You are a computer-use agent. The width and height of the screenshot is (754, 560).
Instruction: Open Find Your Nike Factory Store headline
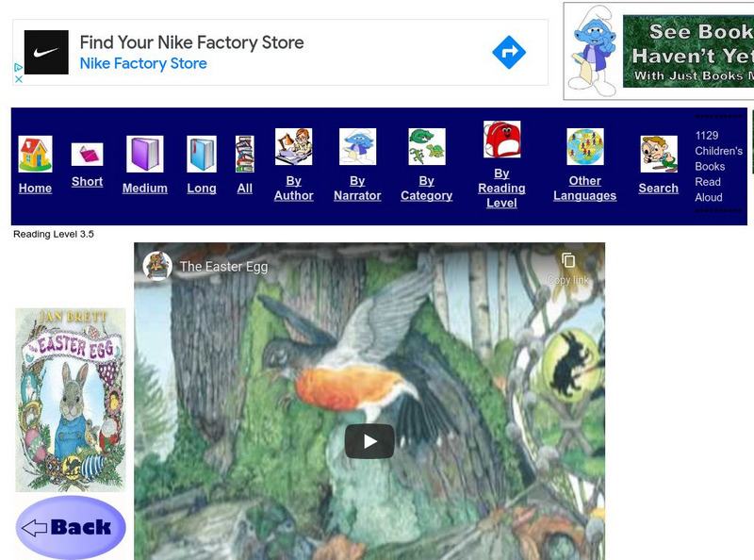tap(191, 42)
